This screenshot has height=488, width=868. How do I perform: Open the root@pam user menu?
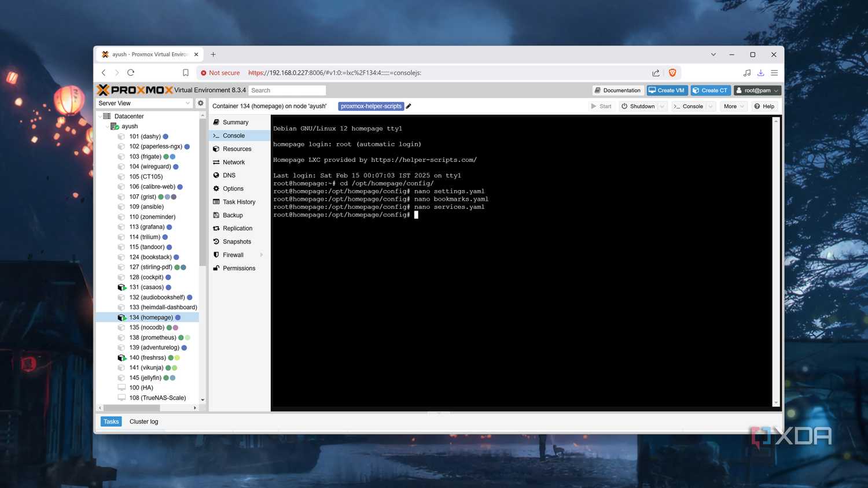(x=757, y=90)
